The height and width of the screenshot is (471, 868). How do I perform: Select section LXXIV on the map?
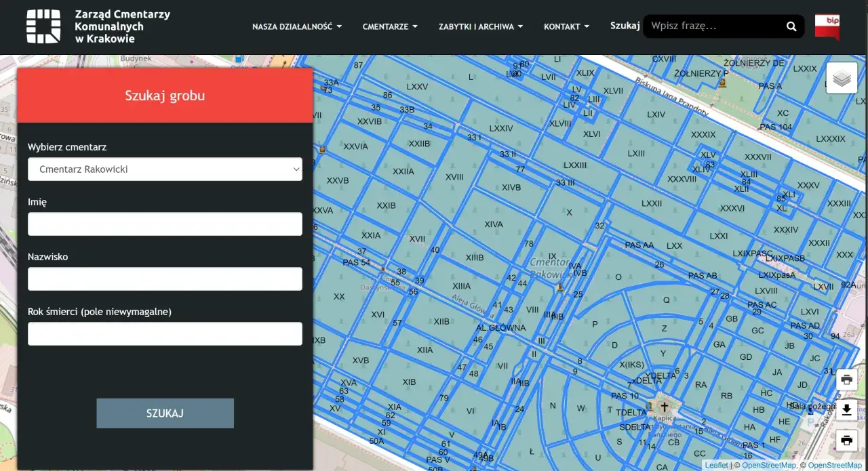coord(501,128)
